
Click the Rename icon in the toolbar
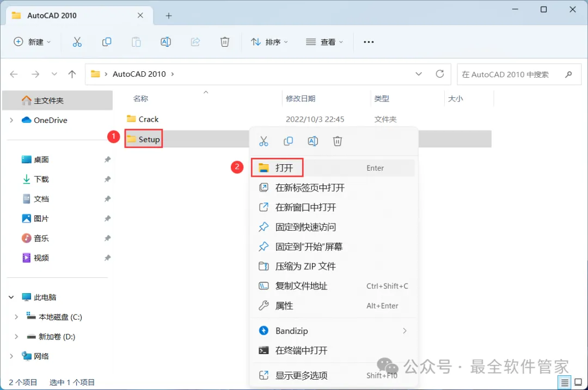pyautogui.click(x=166, y=42)
